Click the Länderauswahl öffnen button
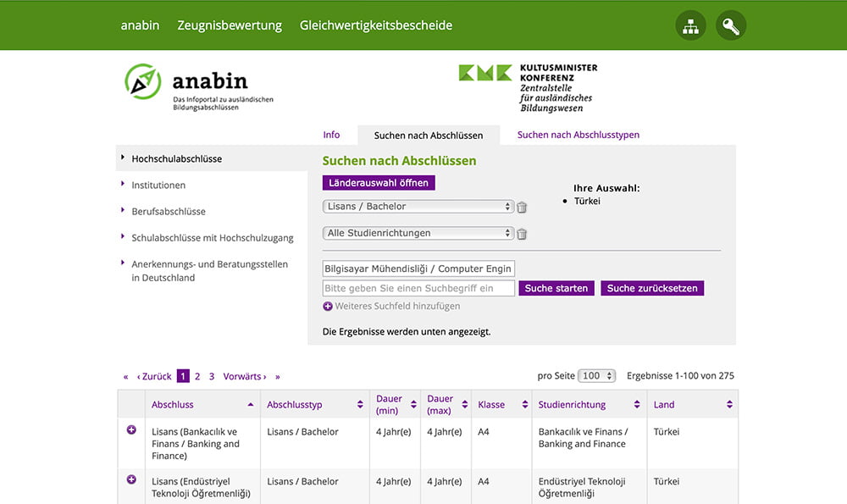 [x=379, y=183]
